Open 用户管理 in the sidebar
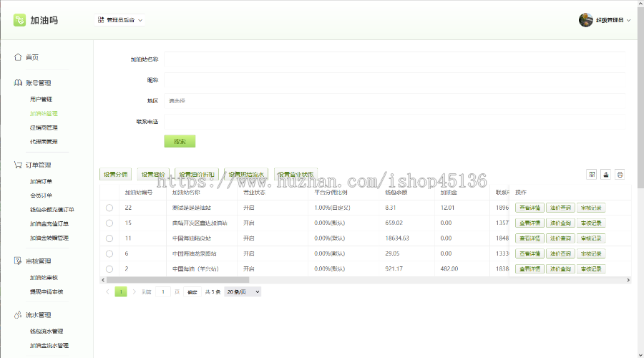This screenshot has width=644, height=358. pos(41,99)
